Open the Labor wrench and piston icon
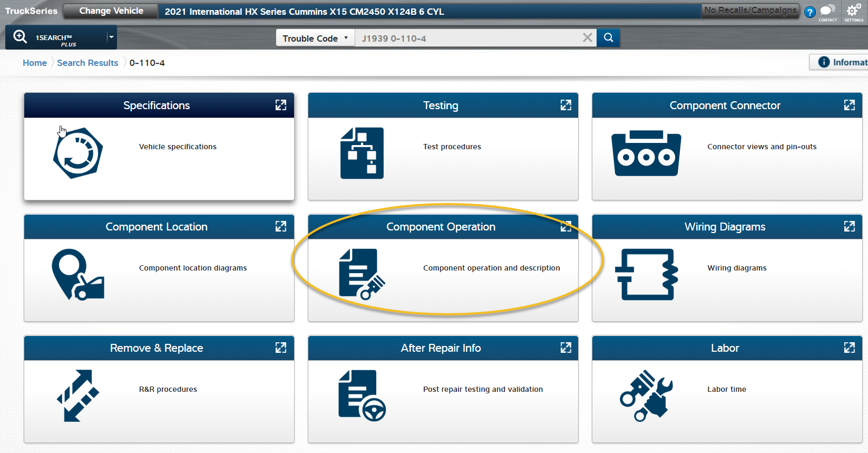868x453 pixels. (x=646, y=396)
